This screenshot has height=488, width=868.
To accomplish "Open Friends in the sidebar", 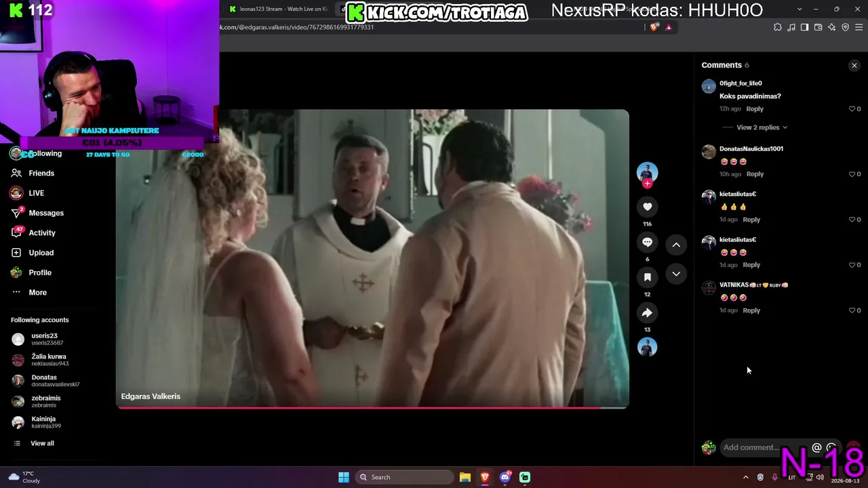I will coord(41,173).
